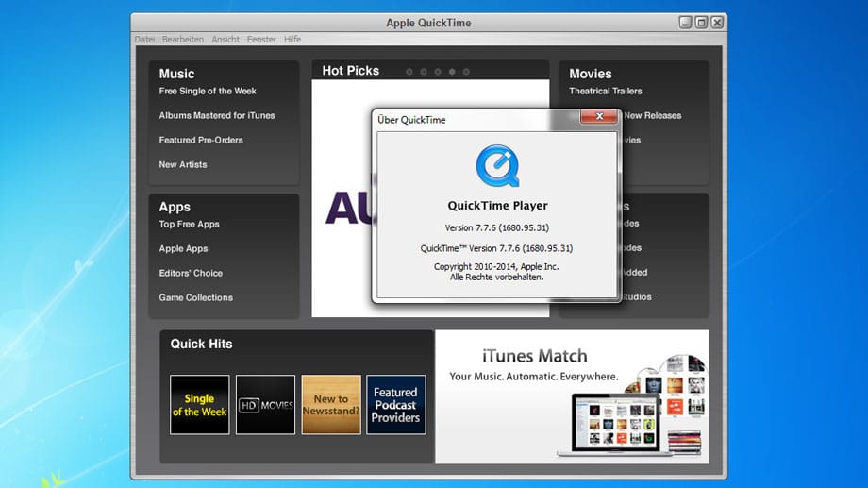The image size is (868, 488).
Task: Click the Hot Picks heading
Action: (x=350, y=71)
